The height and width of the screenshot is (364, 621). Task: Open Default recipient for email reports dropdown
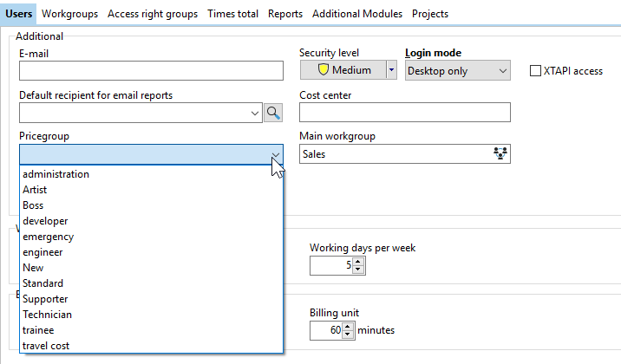255,112
